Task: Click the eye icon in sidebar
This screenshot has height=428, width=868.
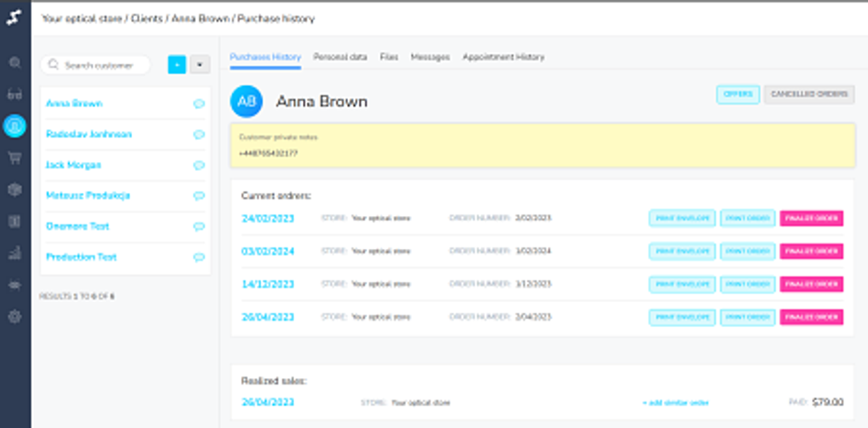Action: (14, 284)
